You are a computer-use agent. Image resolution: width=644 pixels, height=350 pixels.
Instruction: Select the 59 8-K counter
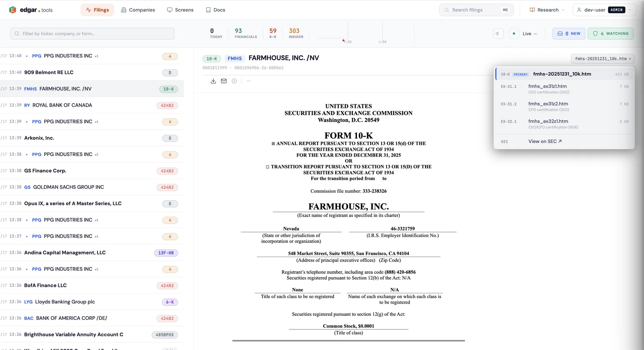tap(273, 33)
